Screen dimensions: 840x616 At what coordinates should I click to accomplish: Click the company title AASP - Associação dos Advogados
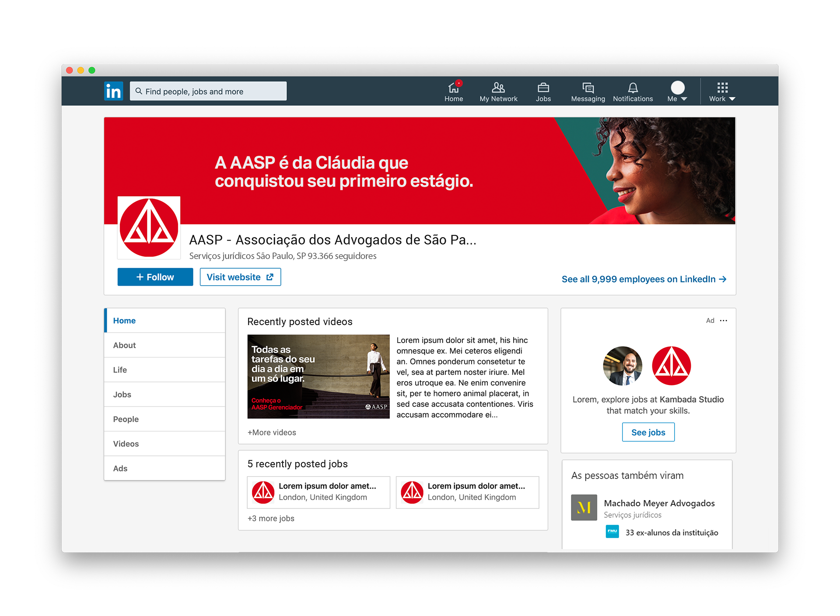click(x=332, y=240)
